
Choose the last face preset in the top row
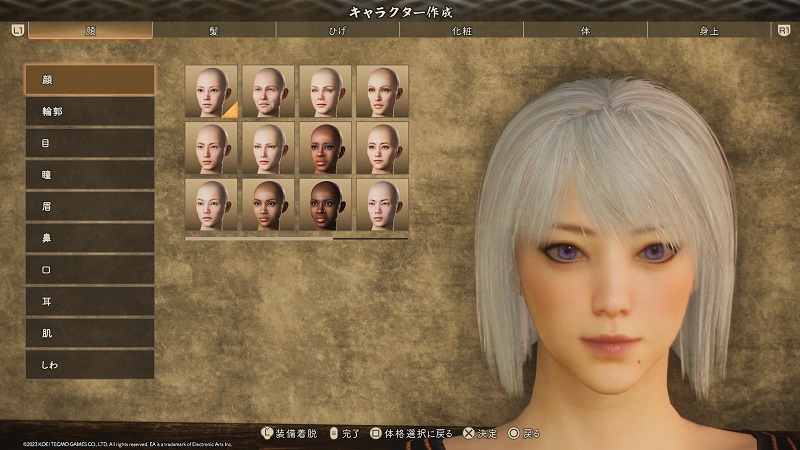[382, 92]
